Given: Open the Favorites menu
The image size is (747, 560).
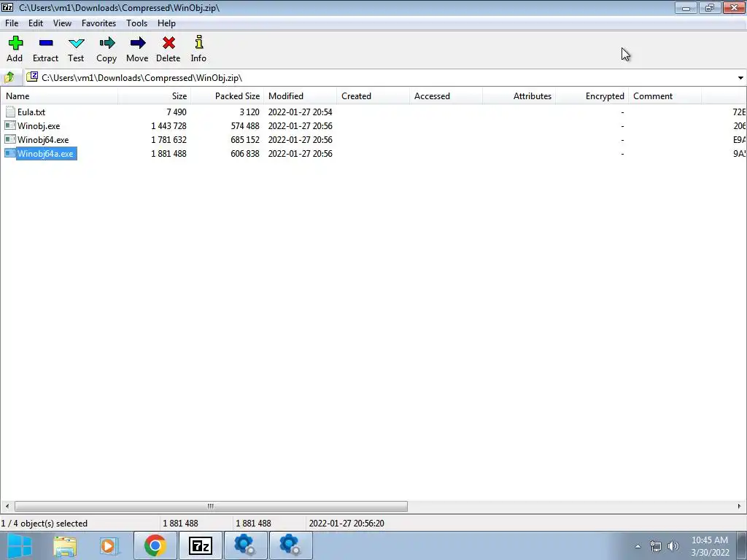Looking at the screenshot, I should (x=98, y=23).
